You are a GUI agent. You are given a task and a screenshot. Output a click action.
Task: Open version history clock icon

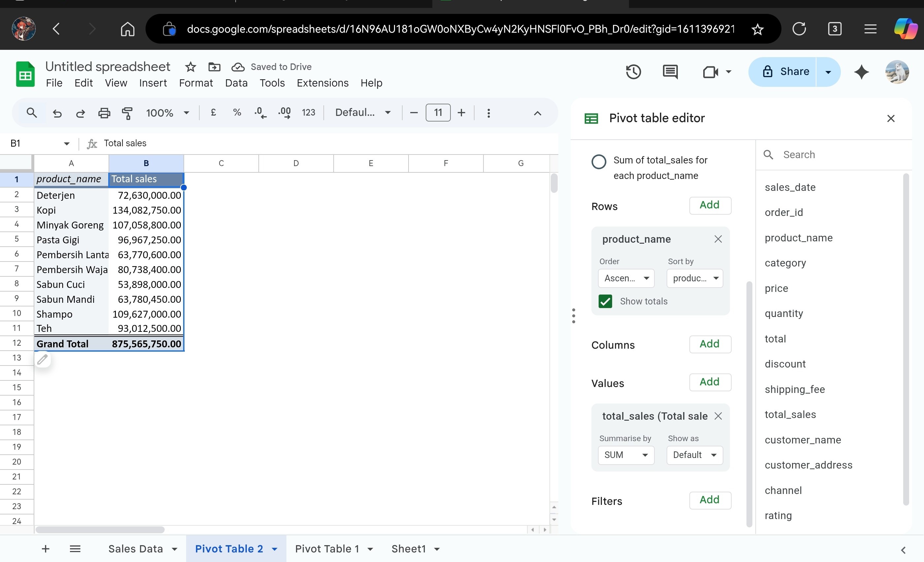633,72
